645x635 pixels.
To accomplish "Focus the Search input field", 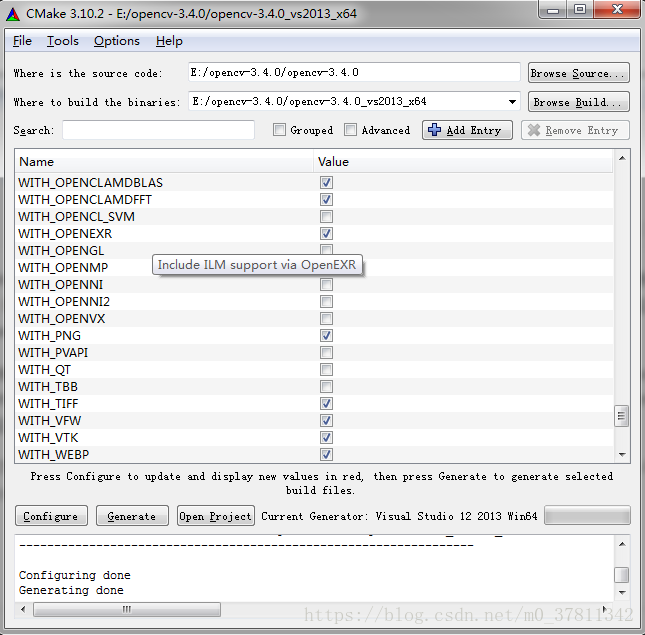I will tap(158, 130).
